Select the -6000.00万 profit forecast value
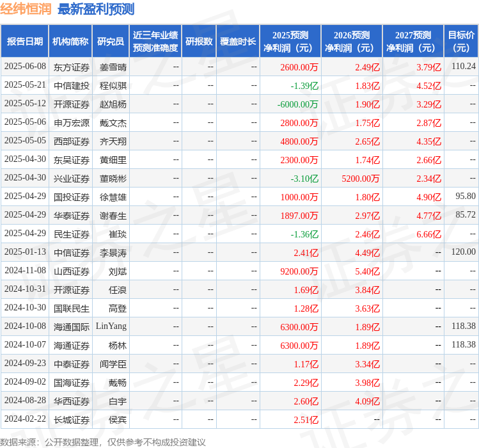The width and height of the screenshot is (479, 448). coord(297,104)
